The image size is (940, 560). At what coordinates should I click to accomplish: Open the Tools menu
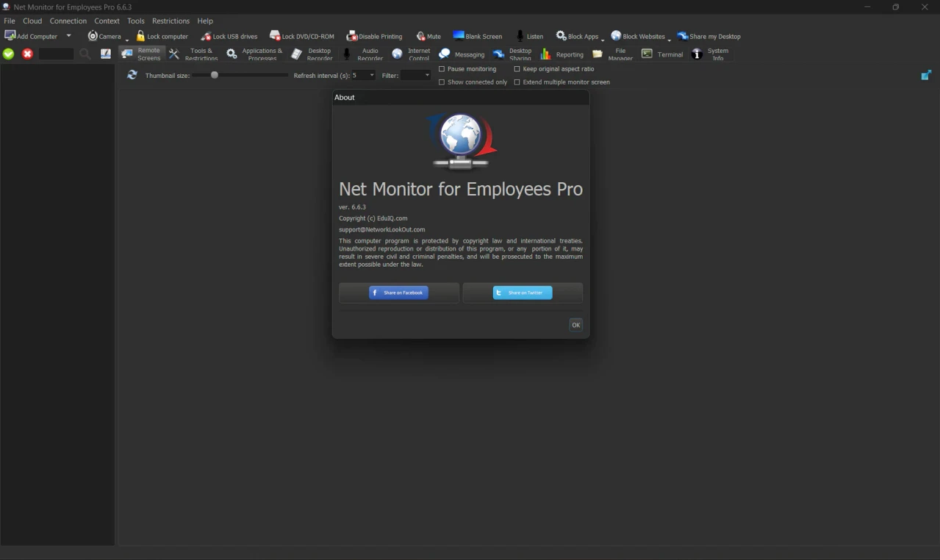tap(136, 21)
